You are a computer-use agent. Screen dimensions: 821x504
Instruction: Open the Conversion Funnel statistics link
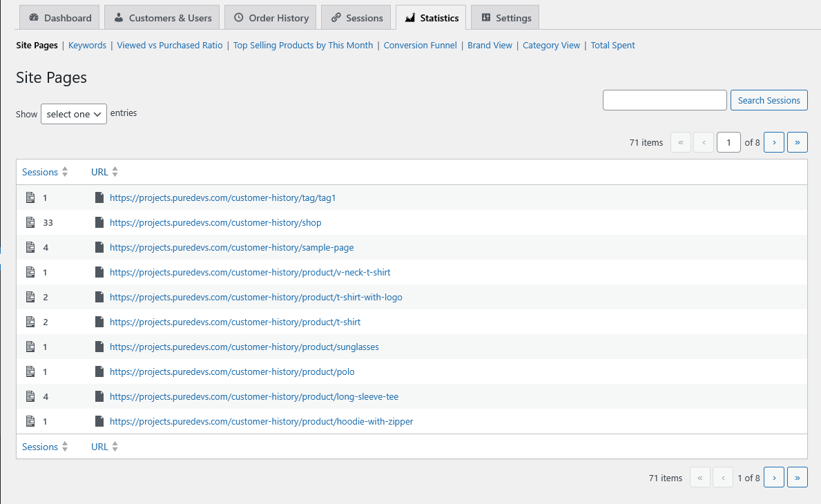point(420,46)
